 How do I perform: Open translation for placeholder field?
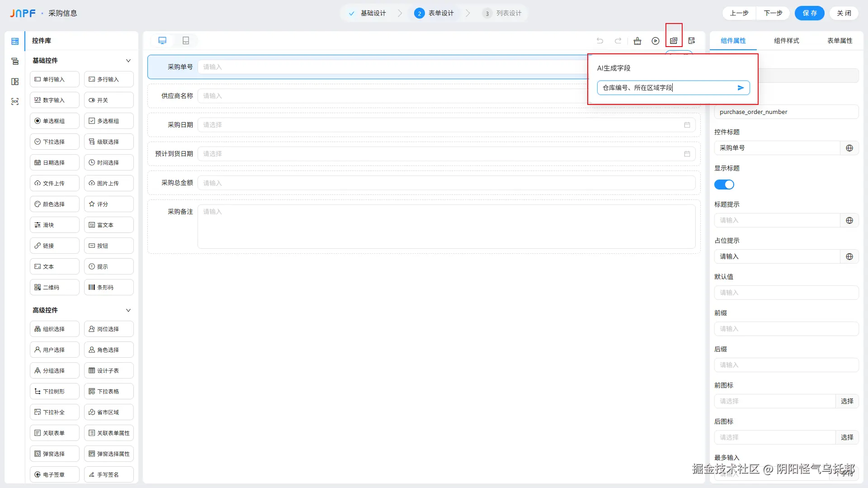849,256
